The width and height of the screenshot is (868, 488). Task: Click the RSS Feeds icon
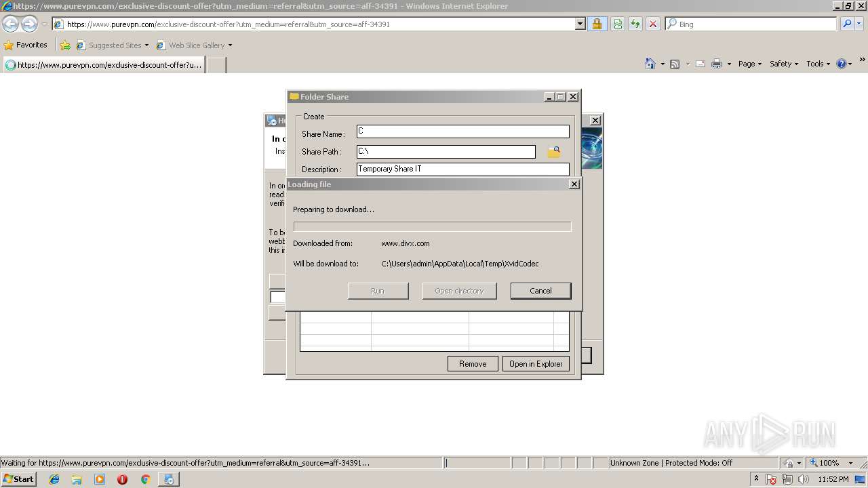(x=675, y=64)
